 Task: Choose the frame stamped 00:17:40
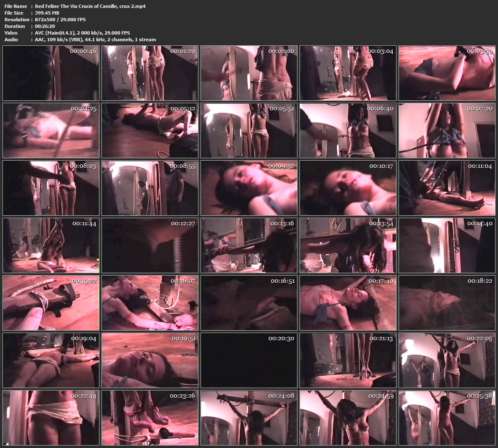[x=348, y=303]
